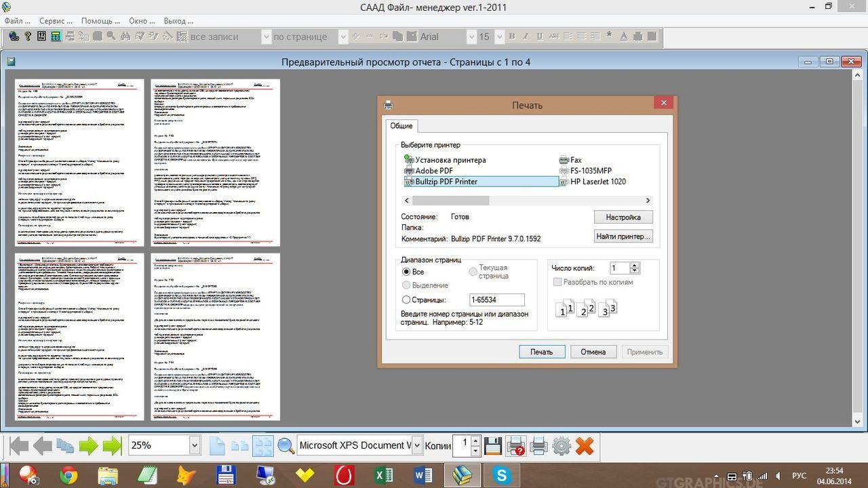Select fourth page thumbnail bottom right

tap(216, 337)
